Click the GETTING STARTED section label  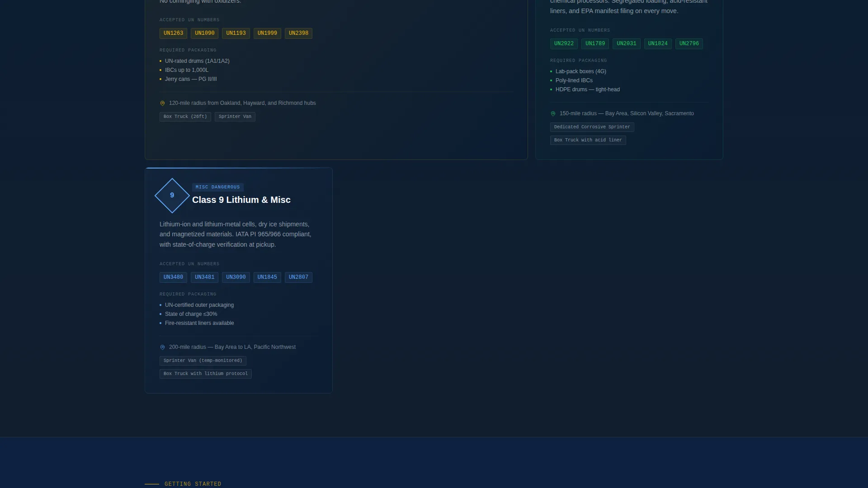pos(193,484)
